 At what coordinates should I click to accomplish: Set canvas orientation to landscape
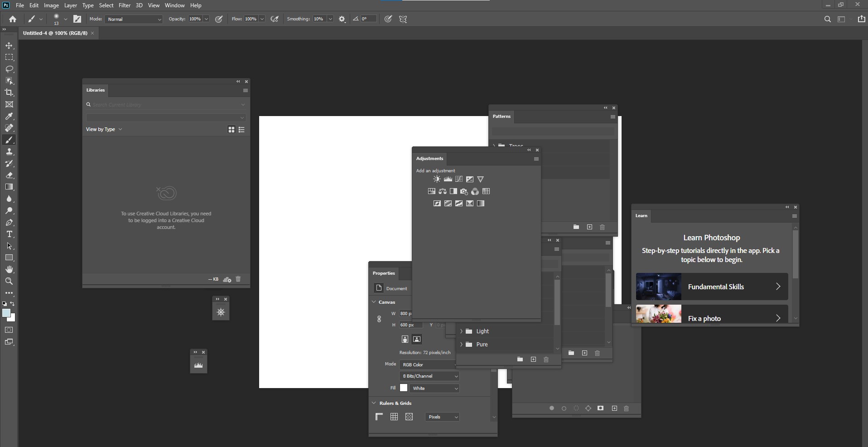coord(417,339)
